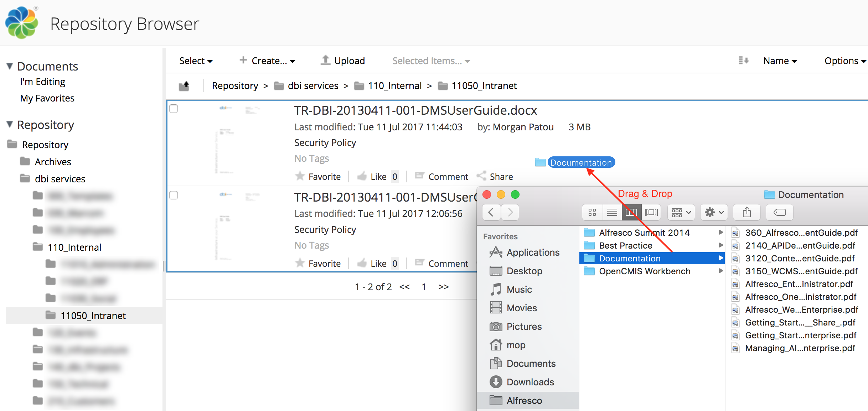868x411 pixels.
Task: Go to next page with >> link
Action: tap(443, 287)
